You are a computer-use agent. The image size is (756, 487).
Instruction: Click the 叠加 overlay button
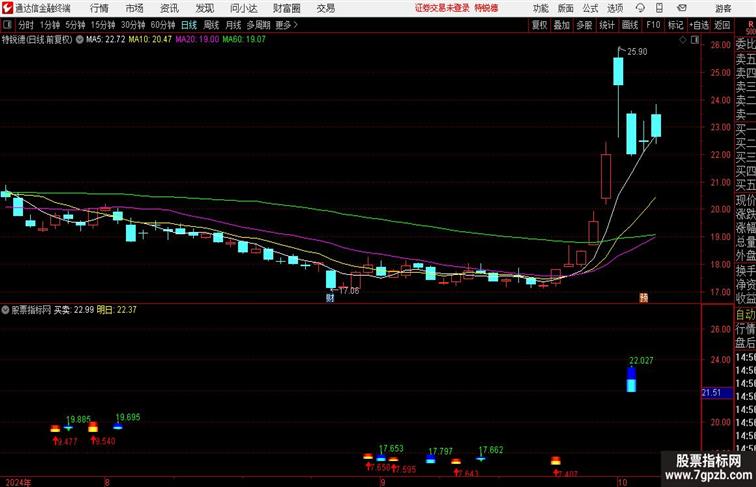click(x=562, y=25)
